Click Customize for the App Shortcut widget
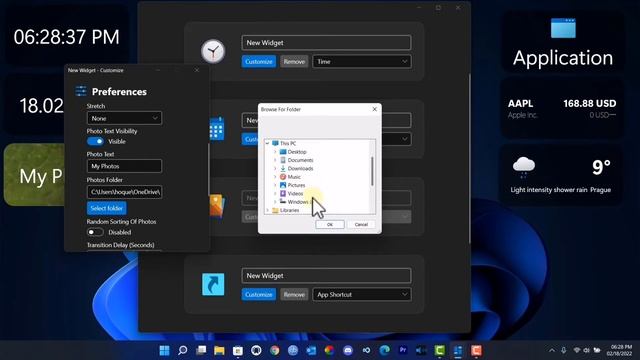640x360 pixels. tap(259, 294)
